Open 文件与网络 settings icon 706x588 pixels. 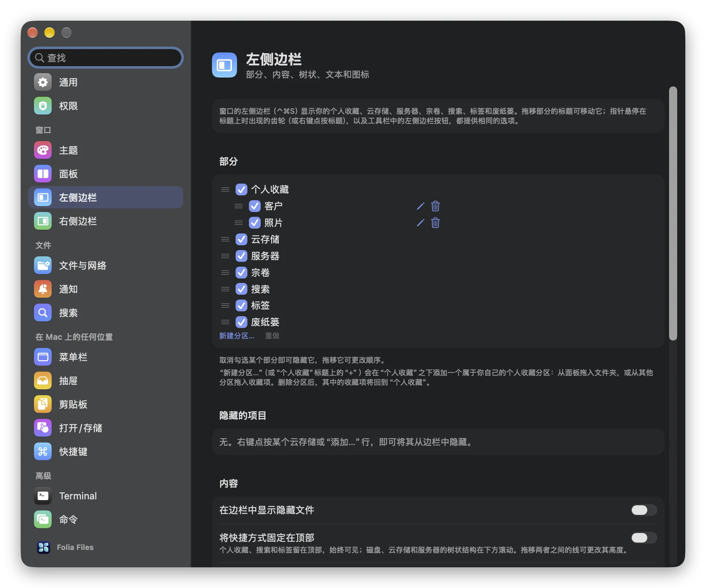[43, 266]
